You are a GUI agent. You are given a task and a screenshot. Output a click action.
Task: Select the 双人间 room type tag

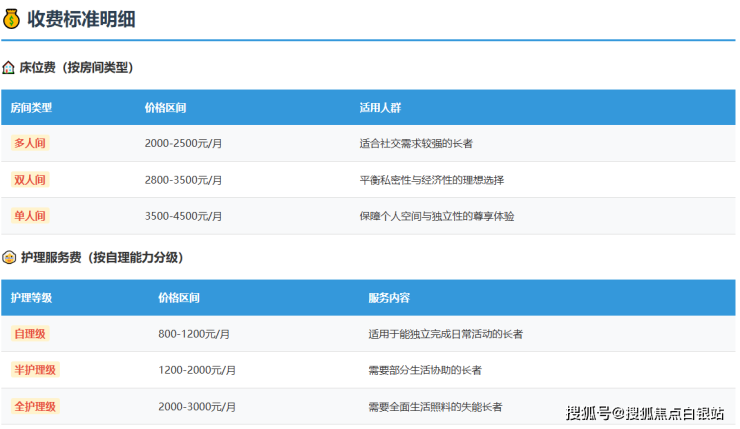coord(30,180)
